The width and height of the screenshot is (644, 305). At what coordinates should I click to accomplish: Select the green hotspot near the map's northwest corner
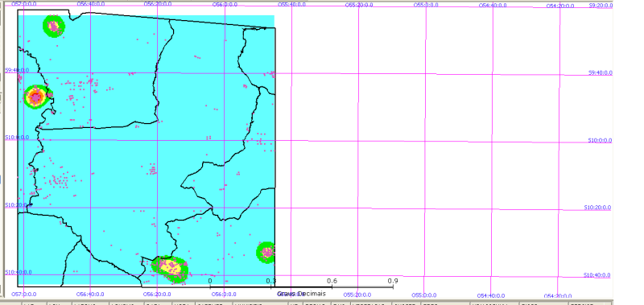tap(54, 26)
